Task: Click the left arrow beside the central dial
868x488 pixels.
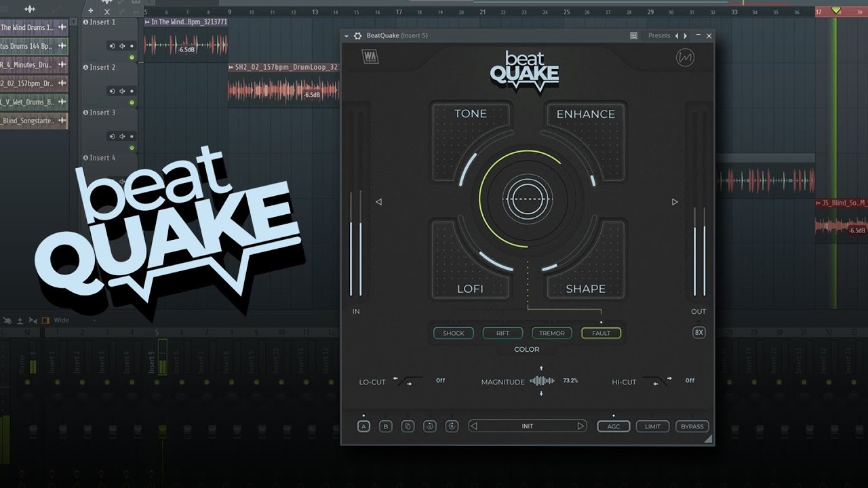Action: (x=379, y=202)
